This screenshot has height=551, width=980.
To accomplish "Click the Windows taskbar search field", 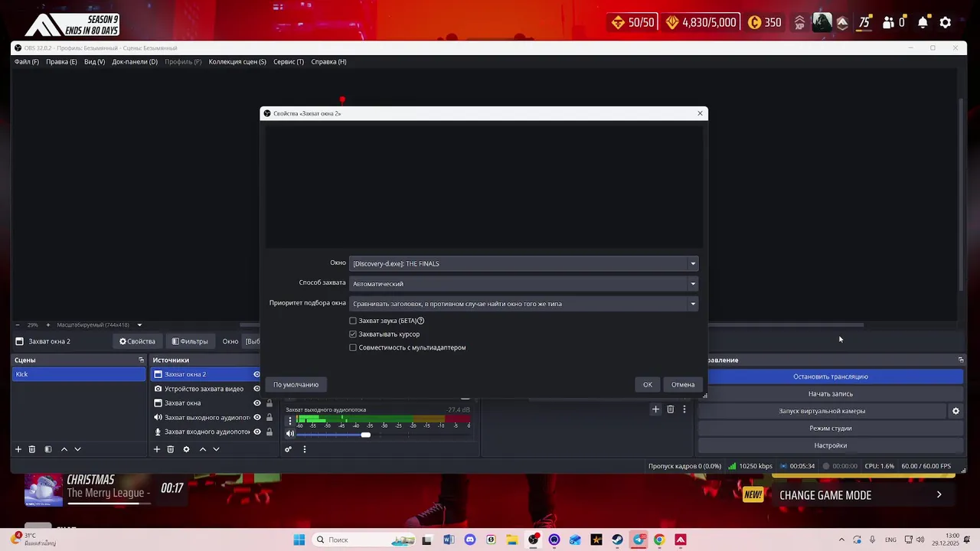I will click(x=365, y=540).
